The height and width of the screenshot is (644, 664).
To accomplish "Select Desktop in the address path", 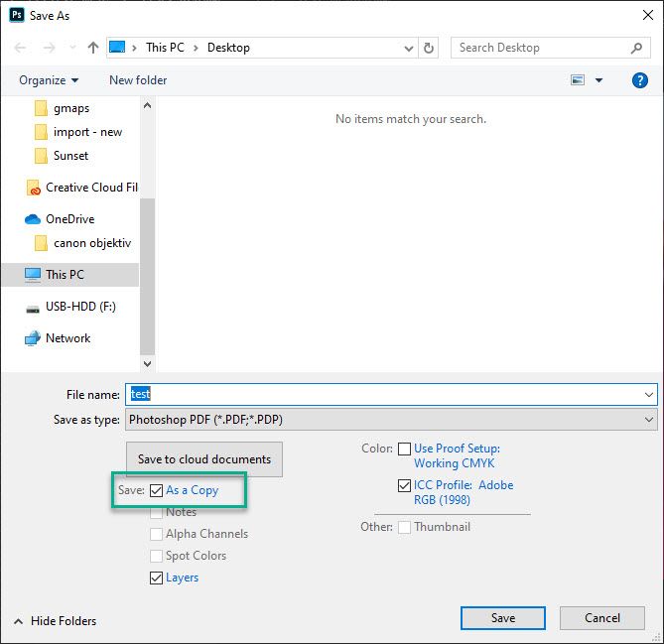I will [x=228, y=48].
